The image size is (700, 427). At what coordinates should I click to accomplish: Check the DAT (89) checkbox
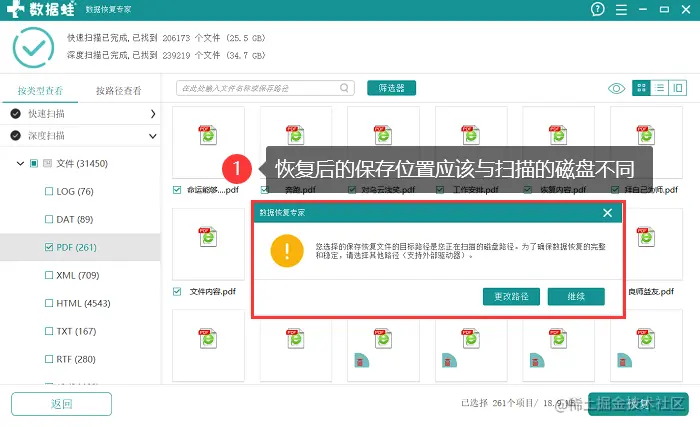click(49, 219)
